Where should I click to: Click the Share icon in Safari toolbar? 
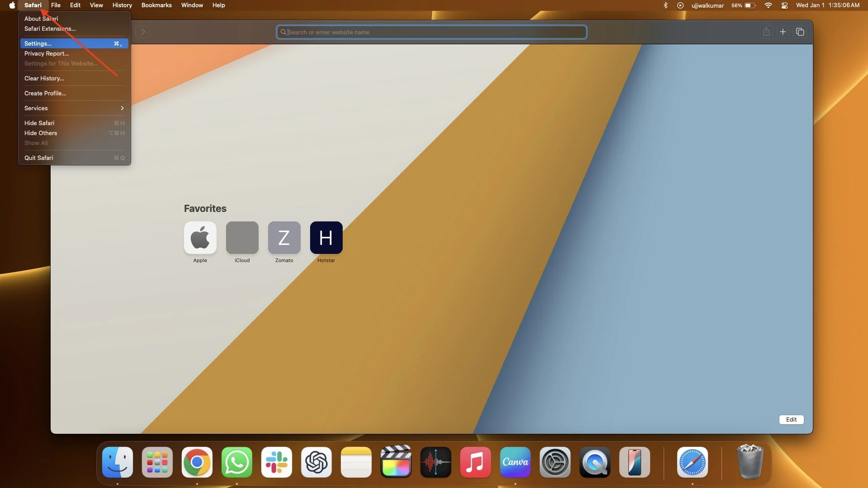(x=766, y=32)
